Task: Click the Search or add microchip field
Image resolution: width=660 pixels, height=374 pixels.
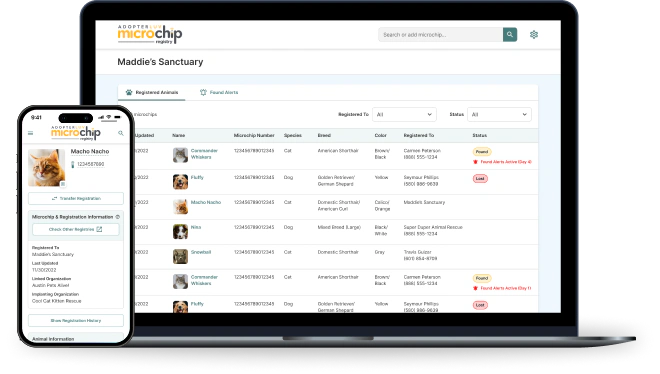Action: pos(440,34)
